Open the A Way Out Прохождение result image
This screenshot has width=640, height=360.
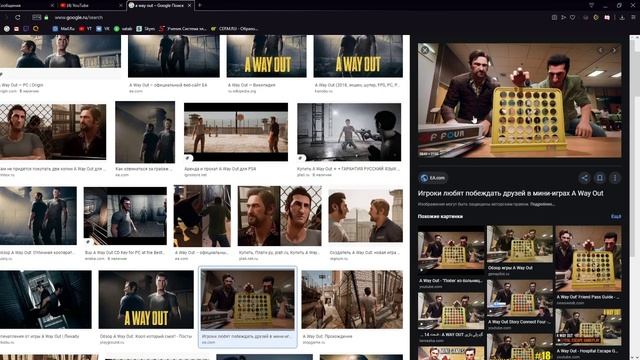pyautogui.click(x=352, y=299)
